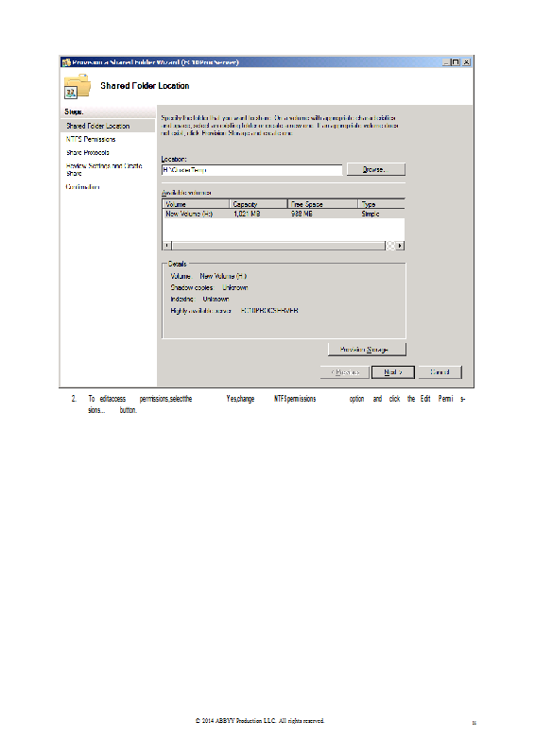Click the Previous button
This screenshot has width=535, height=756.
(345, 372)
